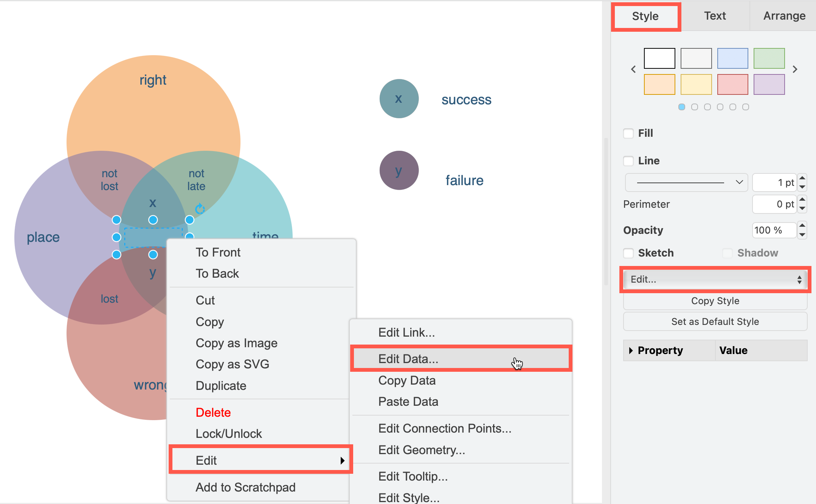
Task: Increase line width with the stepper arrow
Action: 802,178
